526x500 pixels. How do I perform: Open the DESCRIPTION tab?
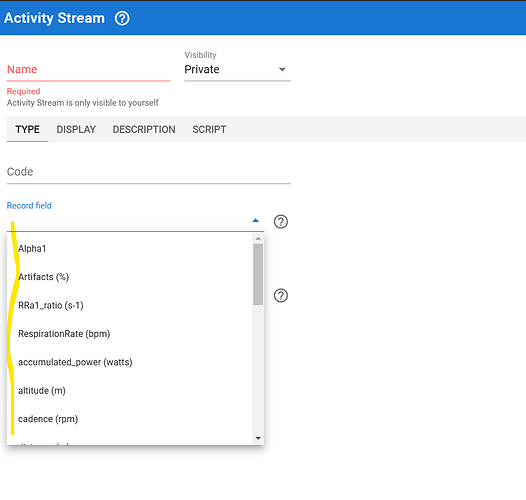point(144,130)
